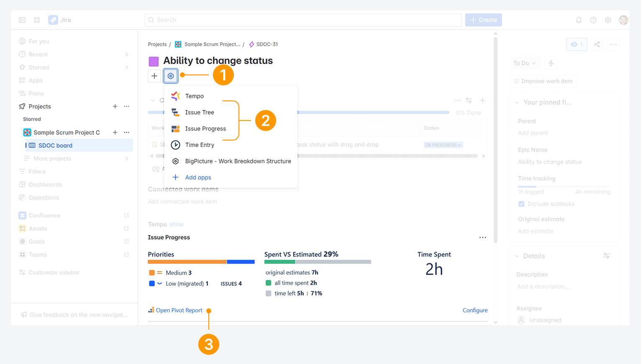Expand More projects chevron
Image resolution: width=641 pixels, height=364 pixels.
(126, 159)
